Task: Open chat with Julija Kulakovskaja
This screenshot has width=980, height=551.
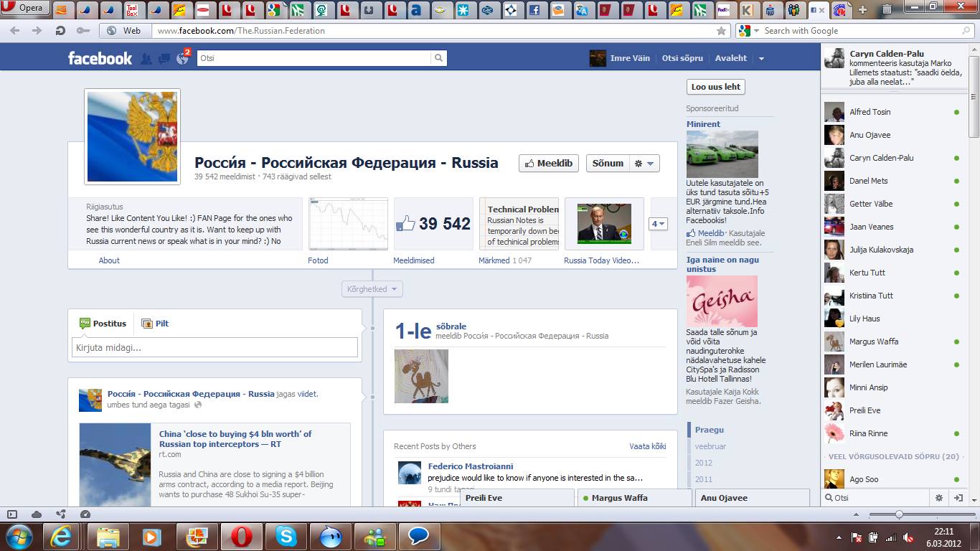Action: click(892, 250)
